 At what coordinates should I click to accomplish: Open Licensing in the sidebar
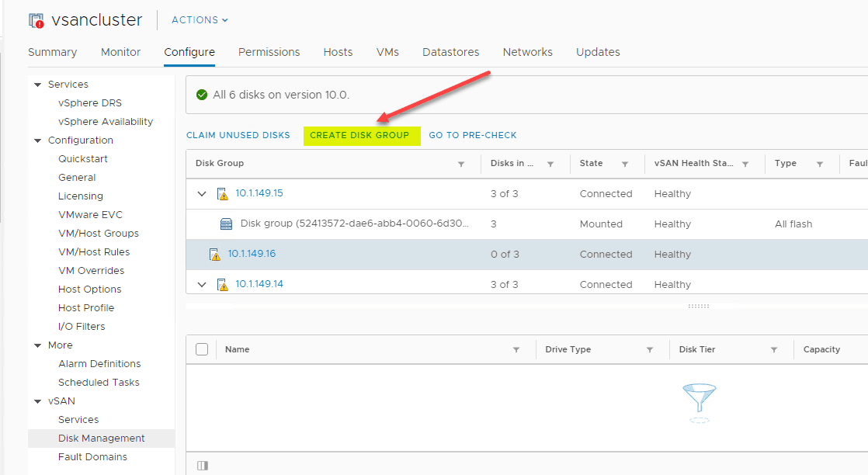(80, 196)
